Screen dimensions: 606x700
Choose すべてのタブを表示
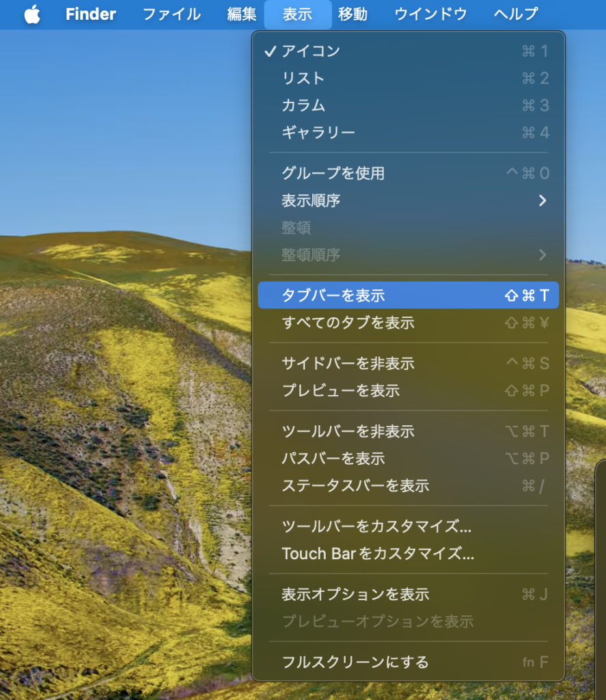coord(409,323)
